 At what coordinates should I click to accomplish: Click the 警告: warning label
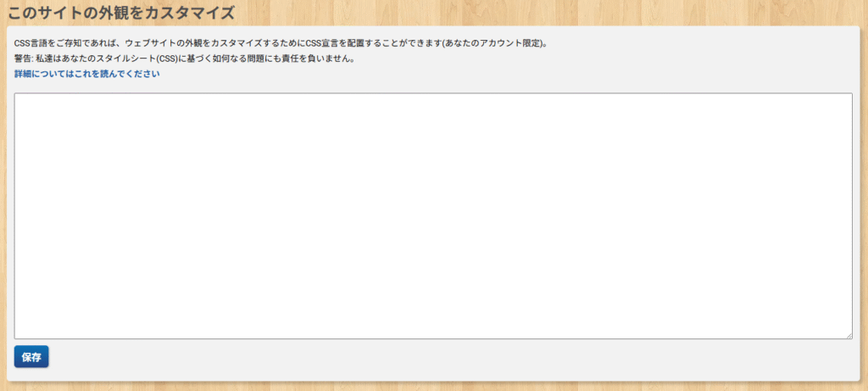[24, 59]
